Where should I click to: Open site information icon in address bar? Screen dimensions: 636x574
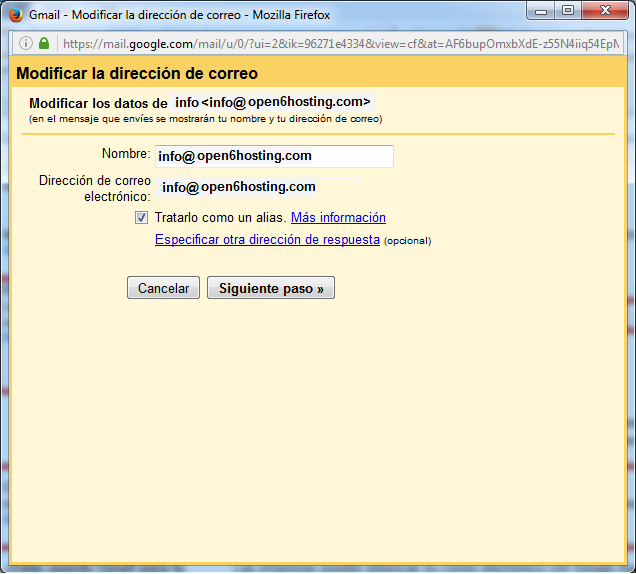26,43
